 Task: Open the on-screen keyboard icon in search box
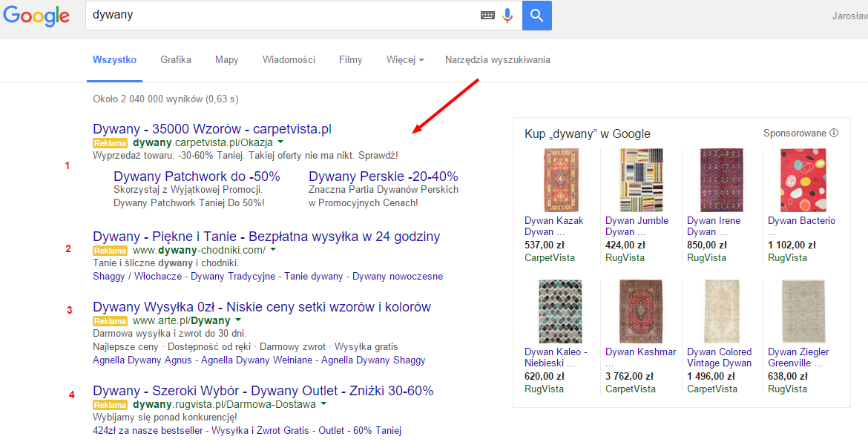[x=487, y=16]
